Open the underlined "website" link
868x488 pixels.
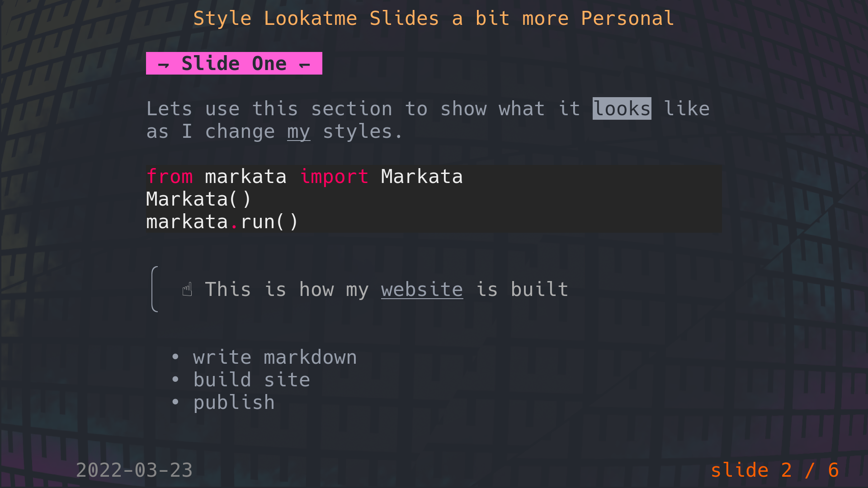click(x=422, y=290)
